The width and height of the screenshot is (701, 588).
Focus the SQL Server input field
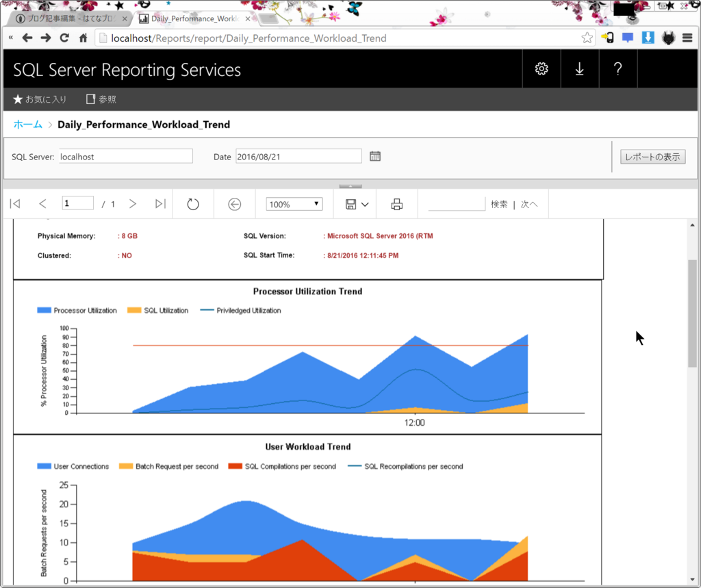pyautogui.click(x=126, y=157)
